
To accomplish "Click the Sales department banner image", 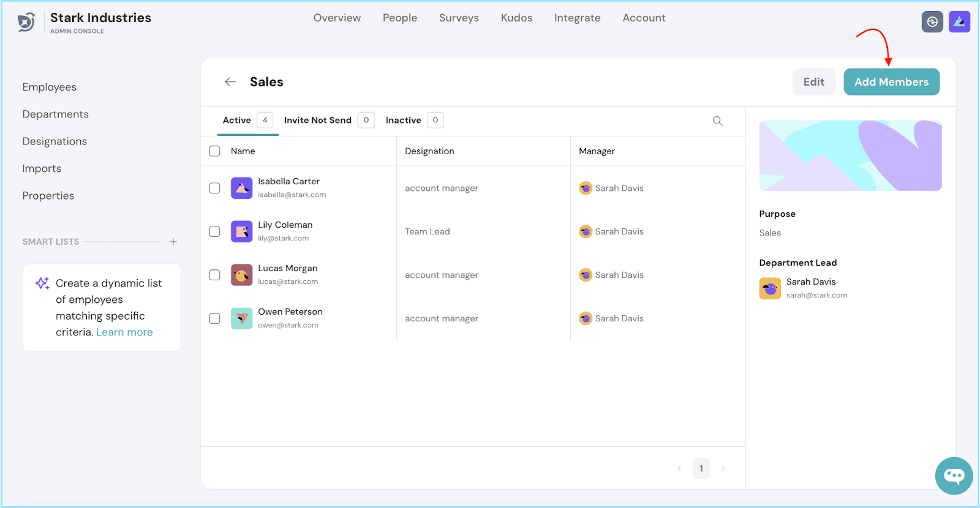I will pos(850,155).
